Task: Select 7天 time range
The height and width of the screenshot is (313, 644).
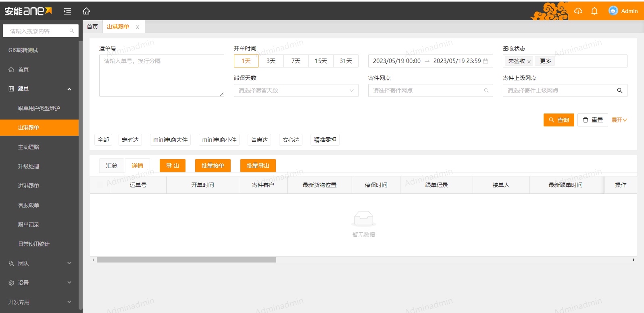Action: [296, 61]
